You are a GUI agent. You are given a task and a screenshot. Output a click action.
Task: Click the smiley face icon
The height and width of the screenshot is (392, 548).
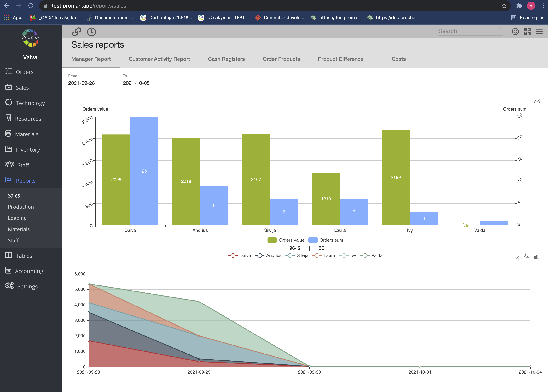(515, 31)
